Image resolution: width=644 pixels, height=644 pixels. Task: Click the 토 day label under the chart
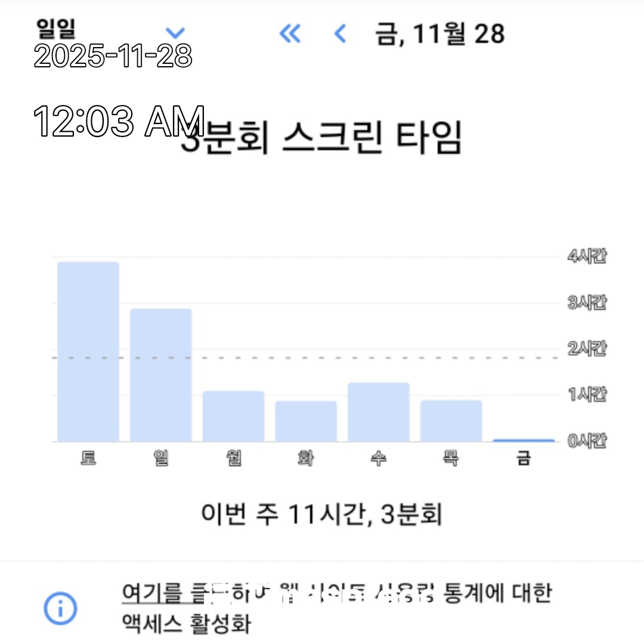tap(88, 459)
